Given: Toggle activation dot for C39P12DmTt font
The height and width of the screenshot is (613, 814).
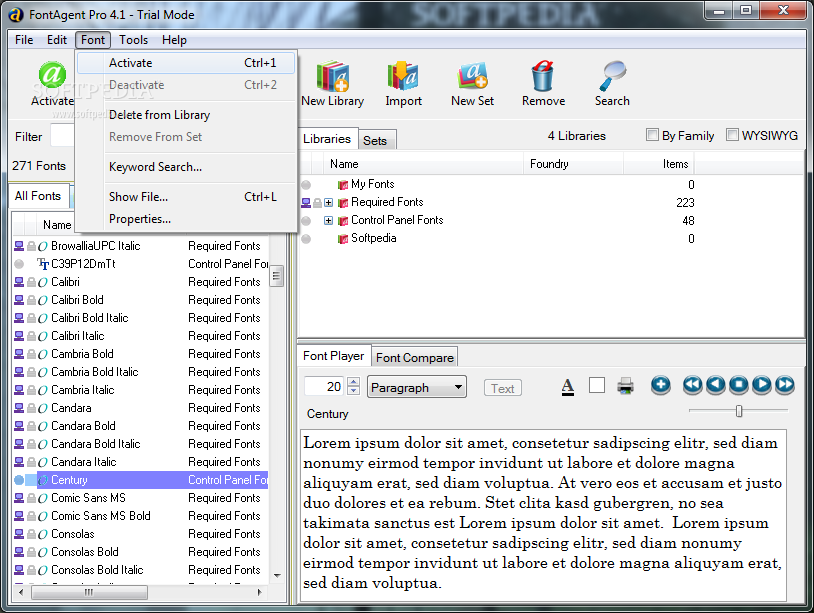Looking at the screenshot, I should tap(19, 264).
